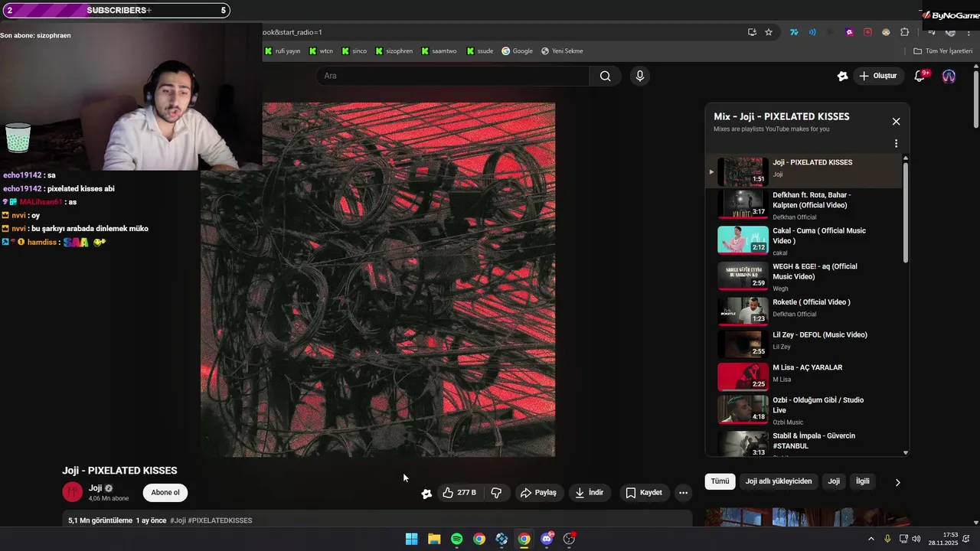Open the volume control in system tray

[x=916, y=539]
